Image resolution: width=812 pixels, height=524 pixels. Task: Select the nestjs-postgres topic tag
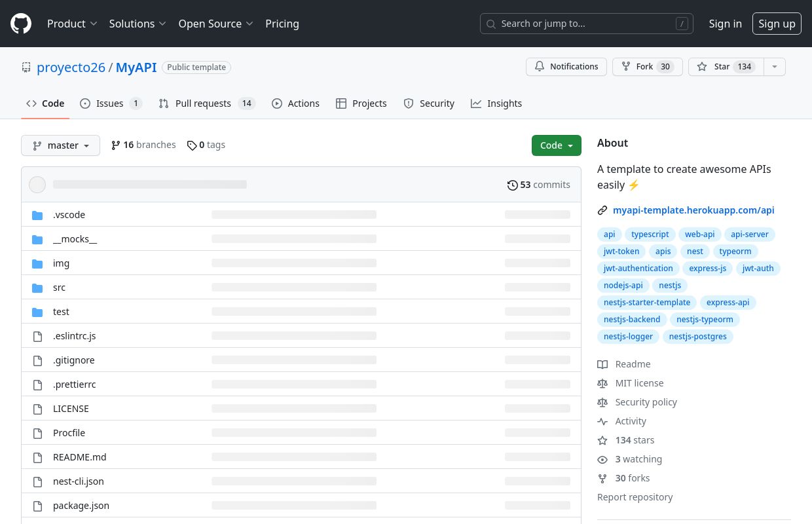698,337
